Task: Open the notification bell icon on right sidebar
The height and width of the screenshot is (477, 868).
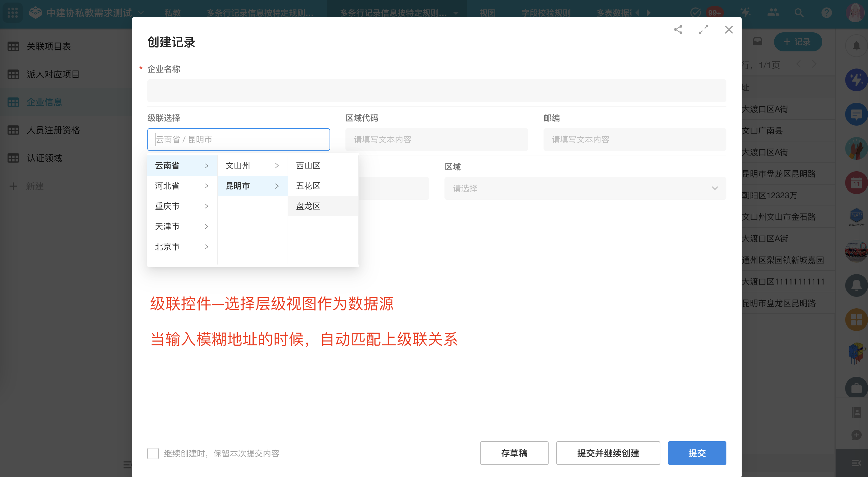Action: (x=856, y=46)
